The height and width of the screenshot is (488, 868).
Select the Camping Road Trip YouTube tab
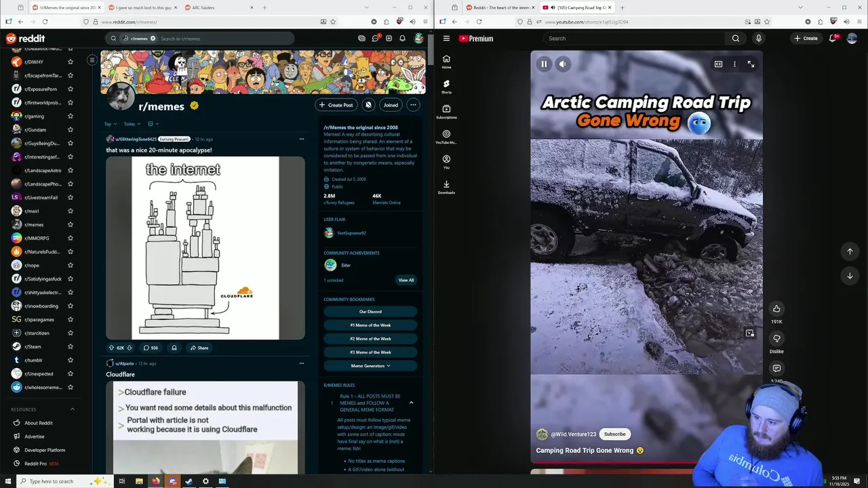click(x=578, y=7)
